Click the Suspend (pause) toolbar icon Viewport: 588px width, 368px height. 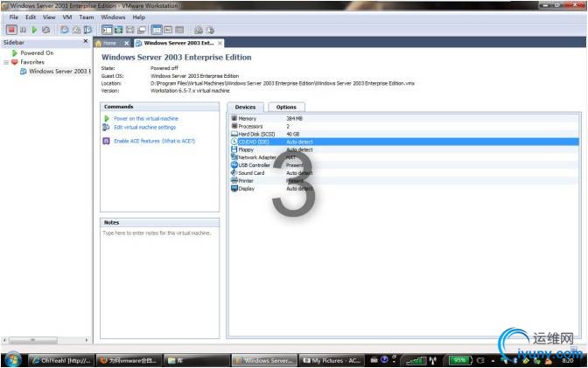(24, 30)
